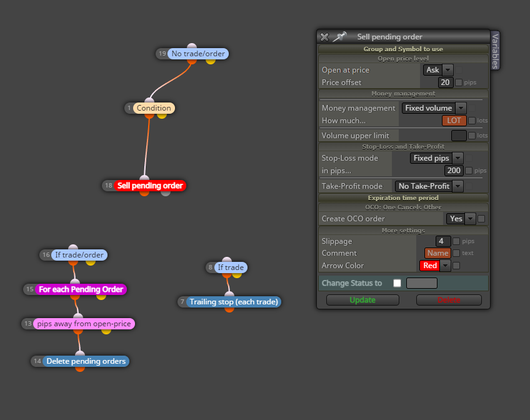
Task: Collapse the Open price level section
Action: pos(403,59)
